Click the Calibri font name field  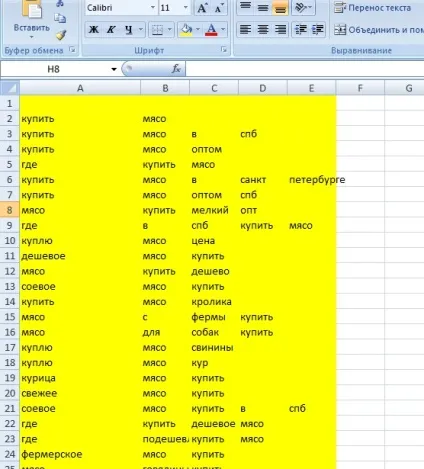tap(117, 8)
